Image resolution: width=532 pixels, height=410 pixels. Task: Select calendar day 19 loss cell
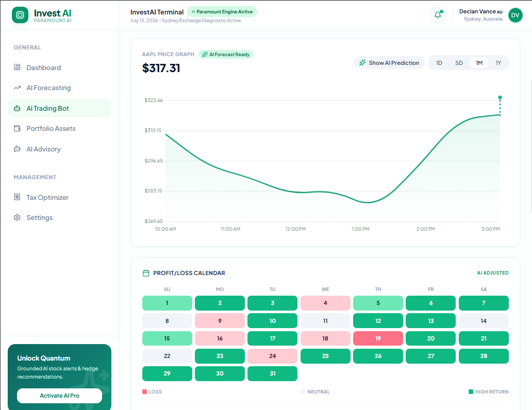378,338
